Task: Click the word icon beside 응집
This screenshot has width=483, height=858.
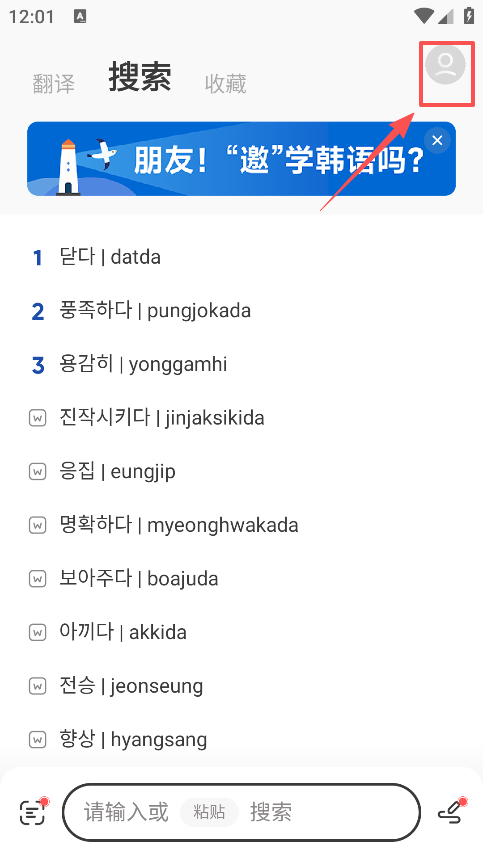Action: 37,472
